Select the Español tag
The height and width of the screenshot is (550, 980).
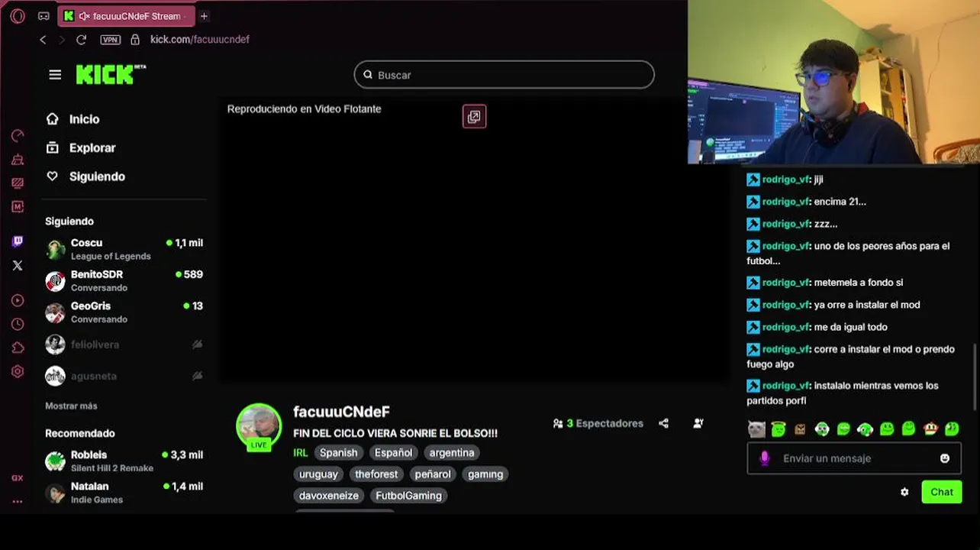coord(393,453)
